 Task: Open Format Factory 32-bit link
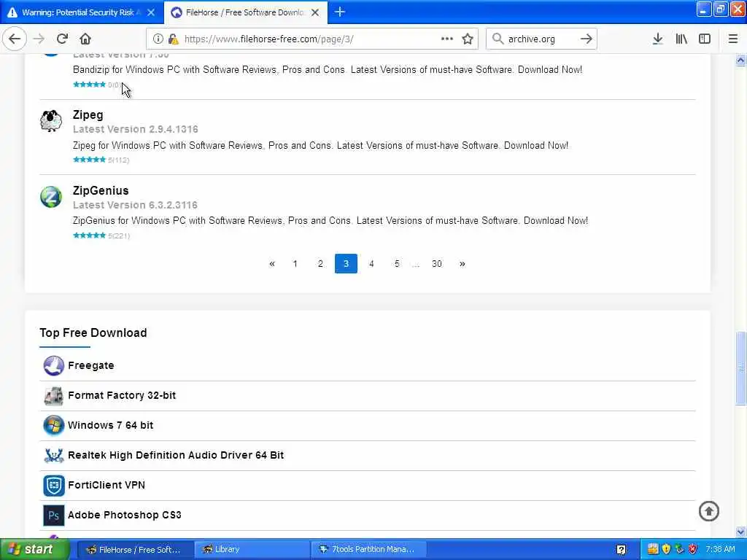tap(122, 395)
